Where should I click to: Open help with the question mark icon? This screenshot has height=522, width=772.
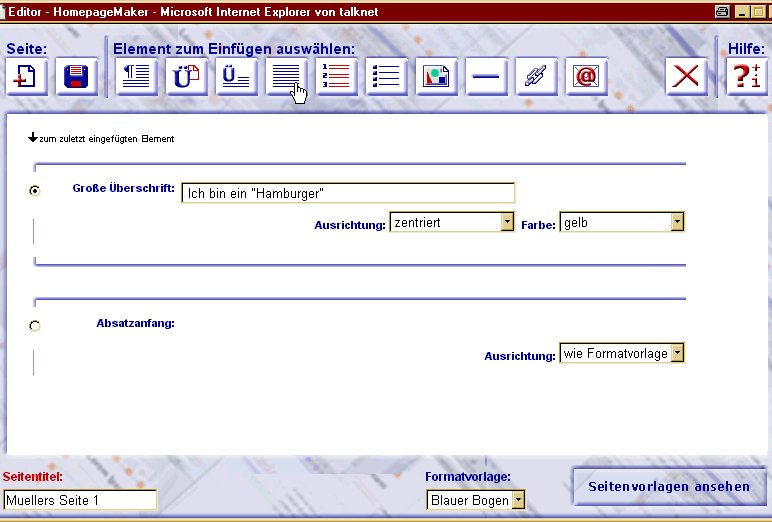(745, 78)
